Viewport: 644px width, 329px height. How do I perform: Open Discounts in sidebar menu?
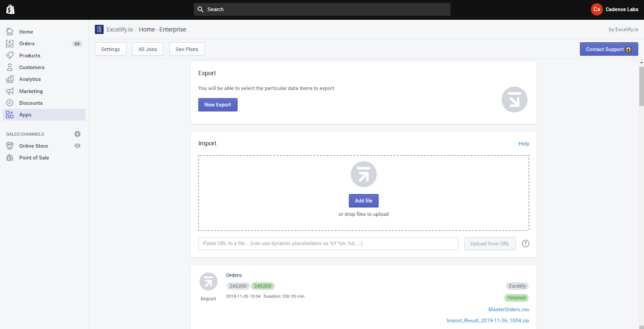pyautogui.click(x=31, y=103)
